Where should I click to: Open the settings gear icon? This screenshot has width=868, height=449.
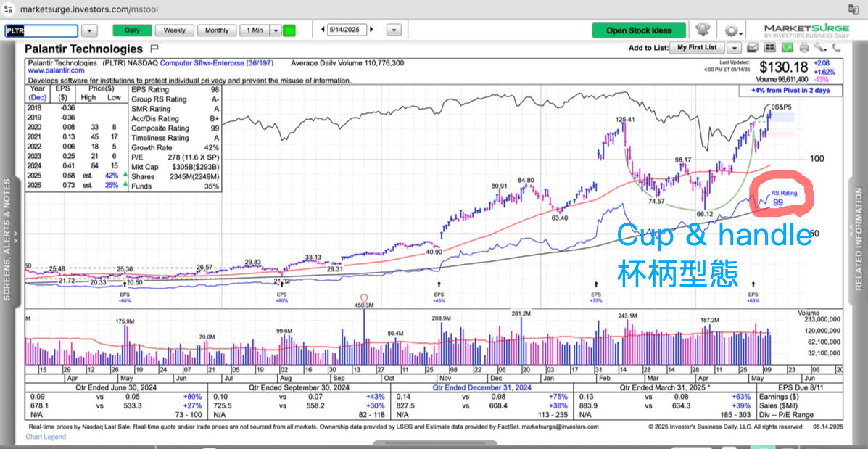pos(734,30)
